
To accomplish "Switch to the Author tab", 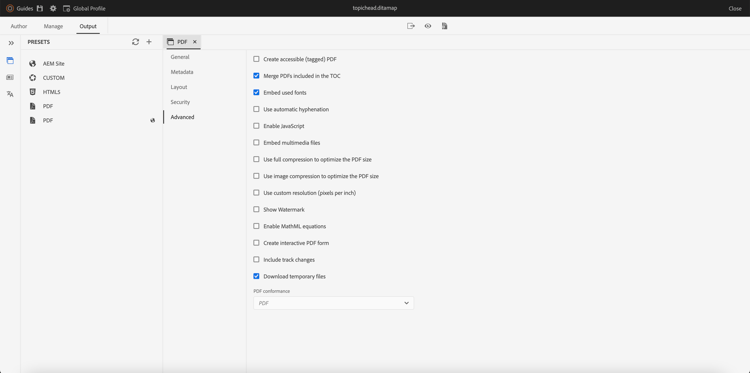I will [19, 26].
